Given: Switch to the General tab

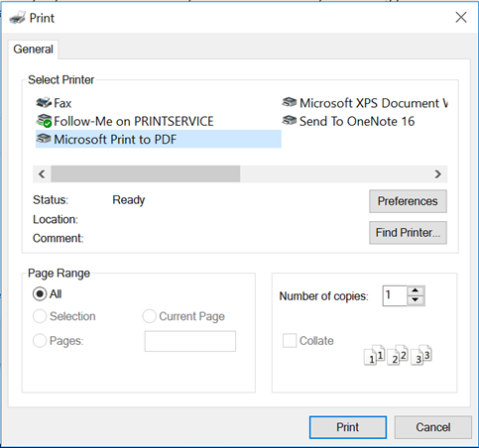Looking at the screenshot, I should point(33,50).
